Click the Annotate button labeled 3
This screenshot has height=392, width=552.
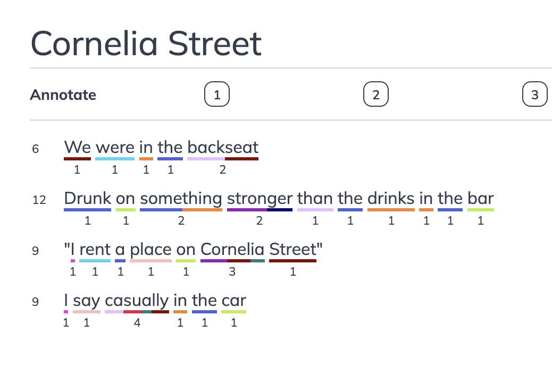coord(534,94)
